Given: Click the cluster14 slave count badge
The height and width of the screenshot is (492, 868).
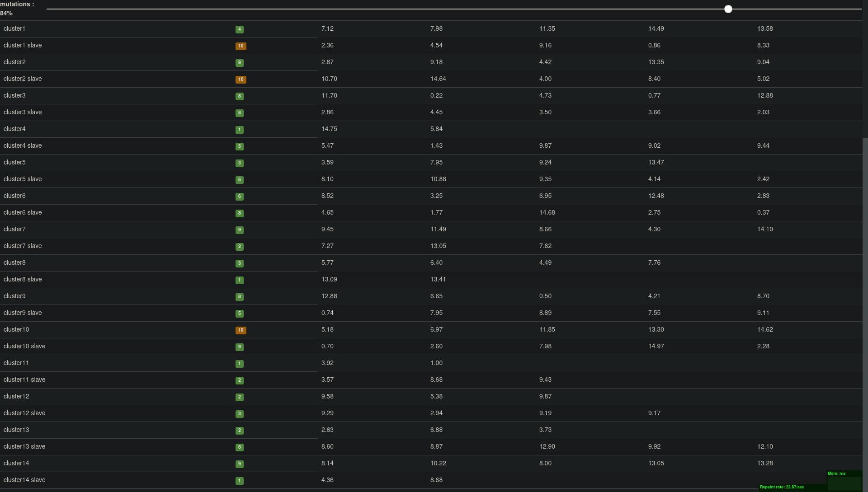Looking at the screenshot, I should (240, 481).
